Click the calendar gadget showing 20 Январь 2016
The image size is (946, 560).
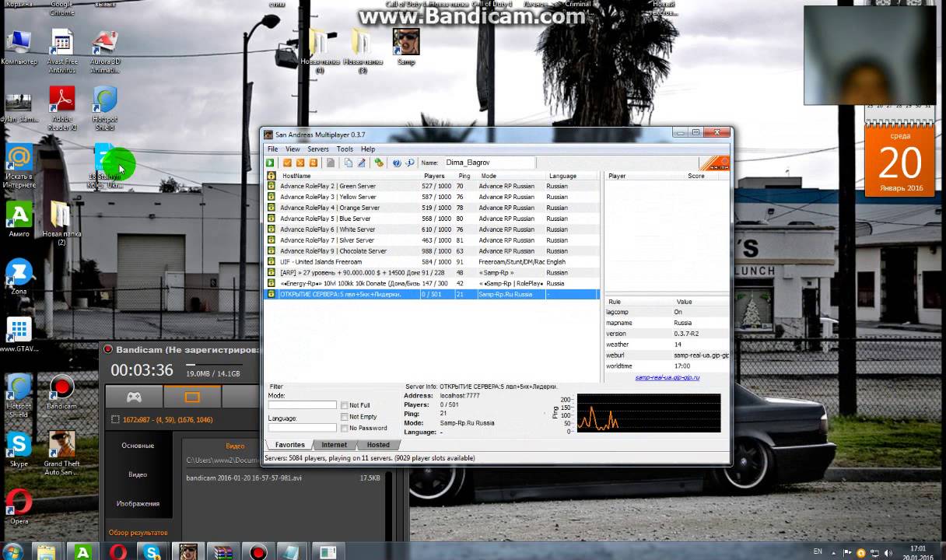(x=899, y=160)
